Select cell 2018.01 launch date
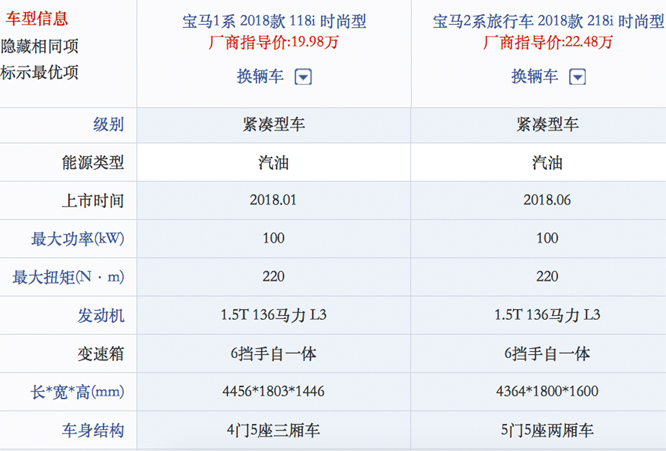Viewport: 666px width, 451px height. pos(273,200)
